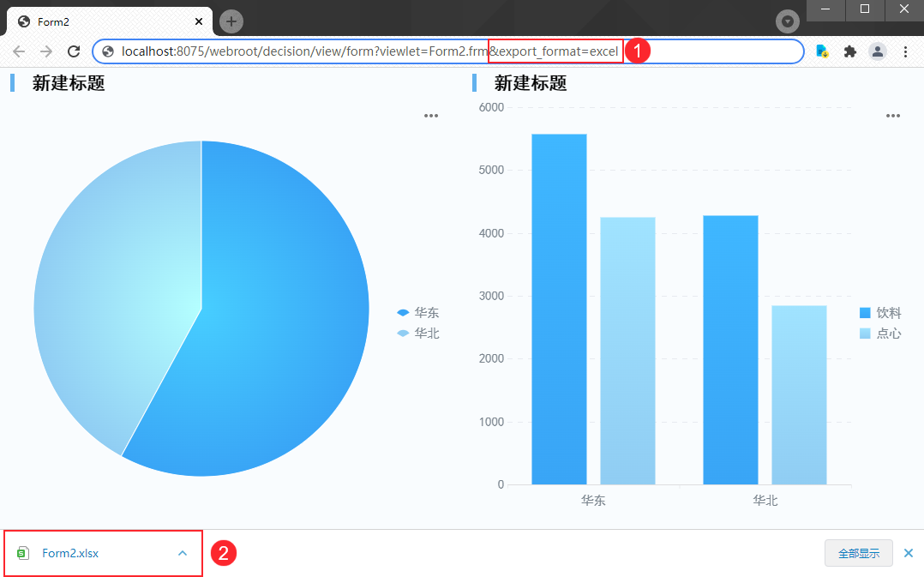View site information globe icon

pyautogui.click(x=108, y=51)
